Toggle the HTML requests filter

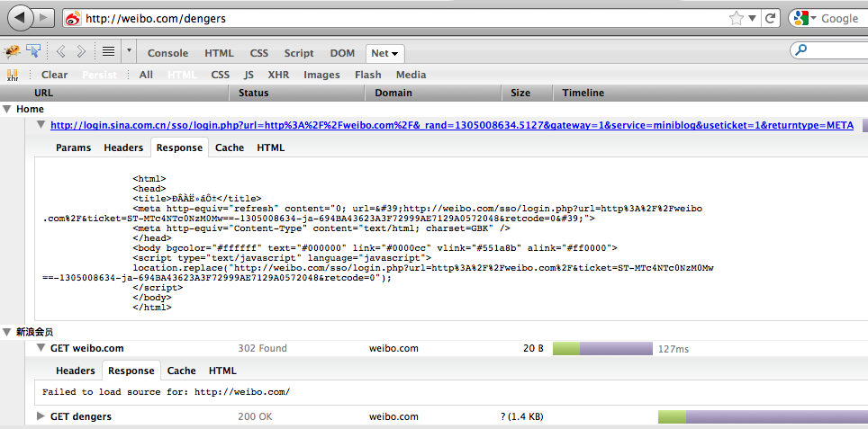(x=182, y=75)
